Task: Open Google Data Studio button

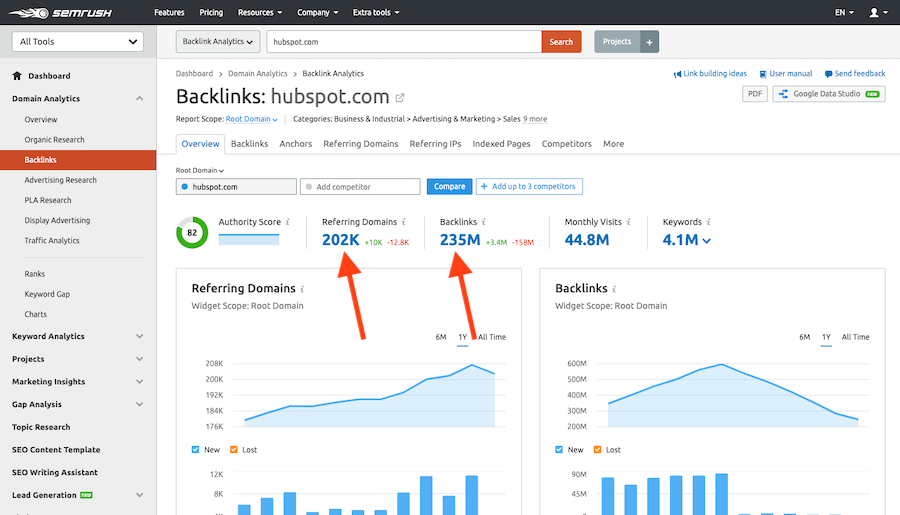Action: click(829, 94)
